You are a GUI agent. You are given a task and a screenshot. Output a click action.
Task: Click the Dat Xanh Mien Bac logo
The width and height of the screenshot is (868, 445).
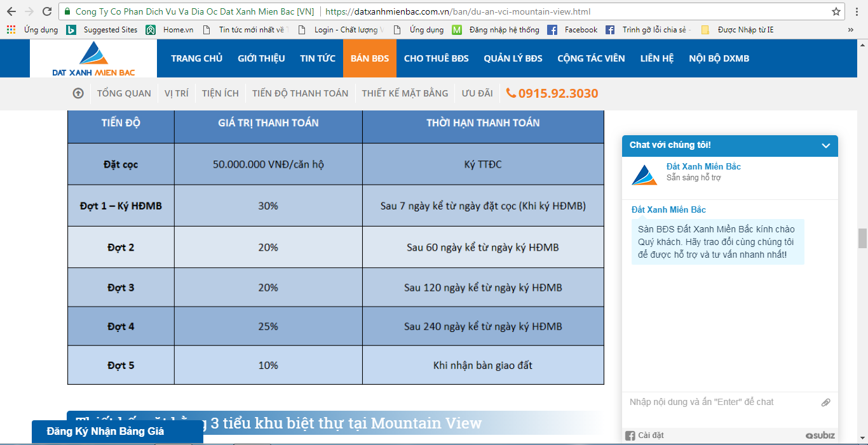click(x=93, y=58)
